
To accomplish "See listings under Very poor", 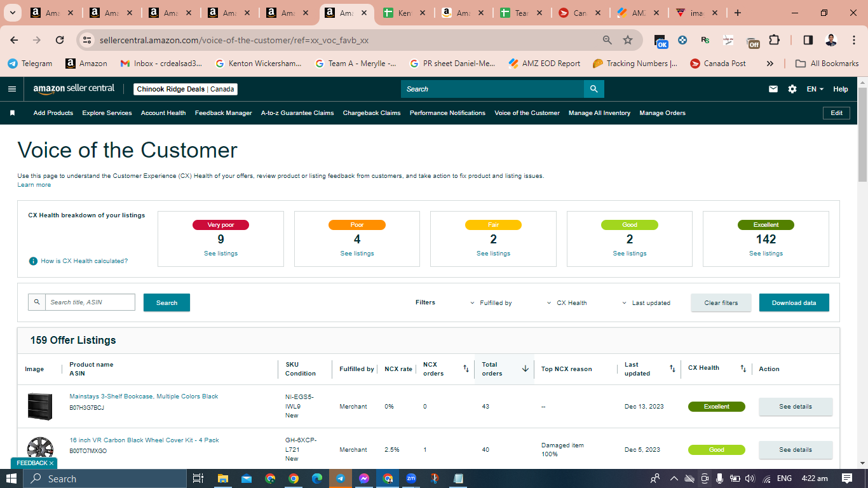I will tap(220, 254).
